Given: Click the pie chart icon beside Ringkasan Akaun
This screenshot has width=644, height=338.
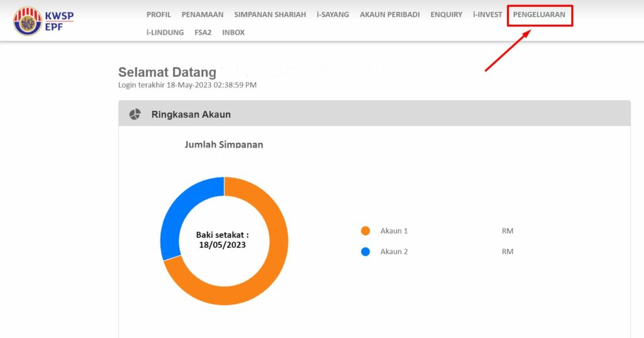Looking at the screenshot, I should 135,115.
